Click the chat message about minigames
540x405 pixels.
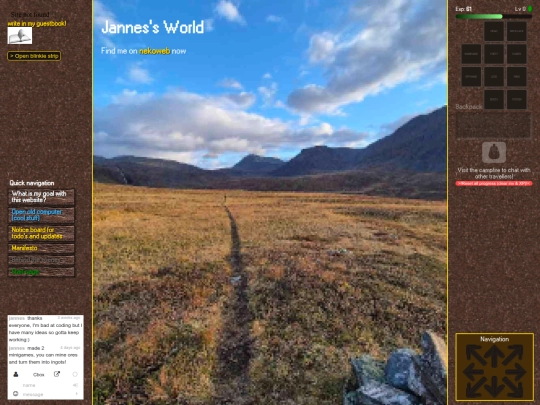(x=45, y=355)
